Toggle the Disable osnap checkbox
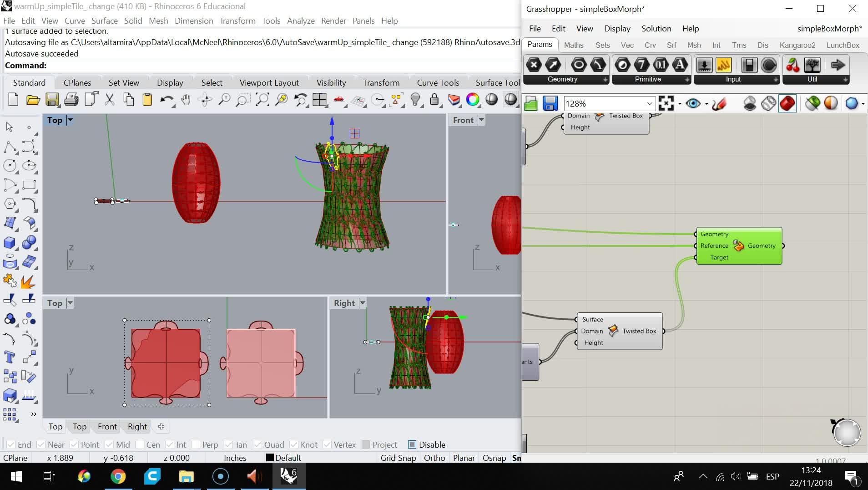 (412, 444)
